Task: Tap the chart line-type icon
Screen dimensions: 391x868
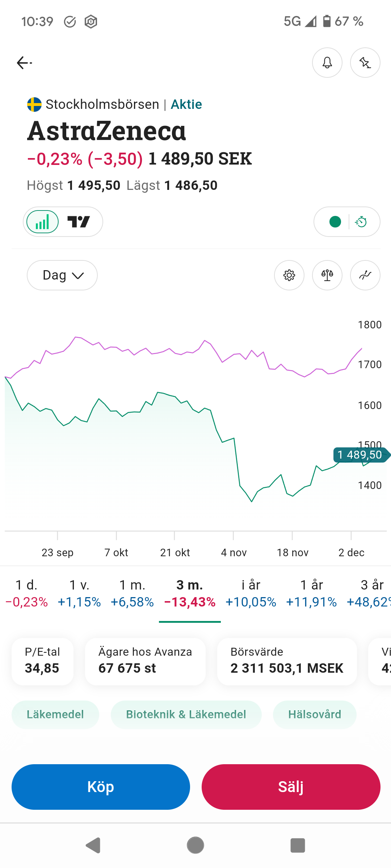Action: [365, 275]
